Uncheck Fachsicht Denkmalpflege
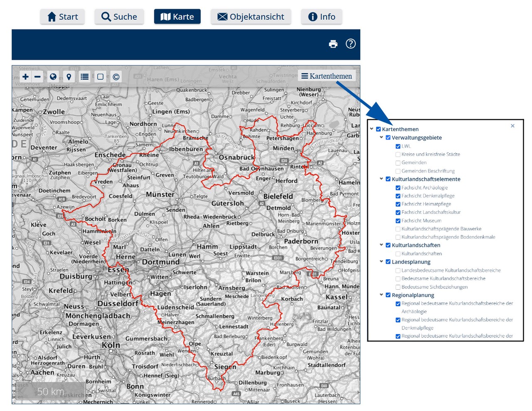The image size is (532, 411). click(x=398, y=196)
